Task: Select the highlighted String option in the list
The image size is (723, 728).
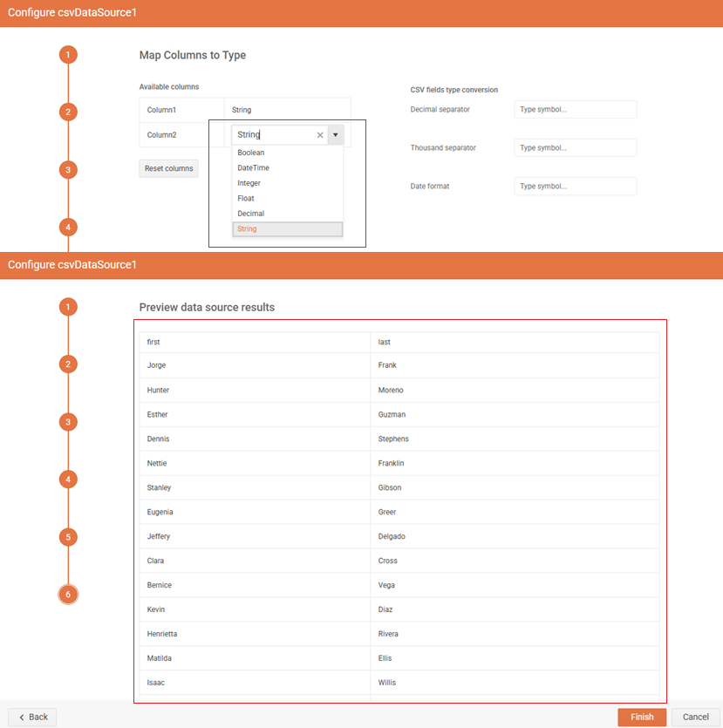Action: pos(288,229)
